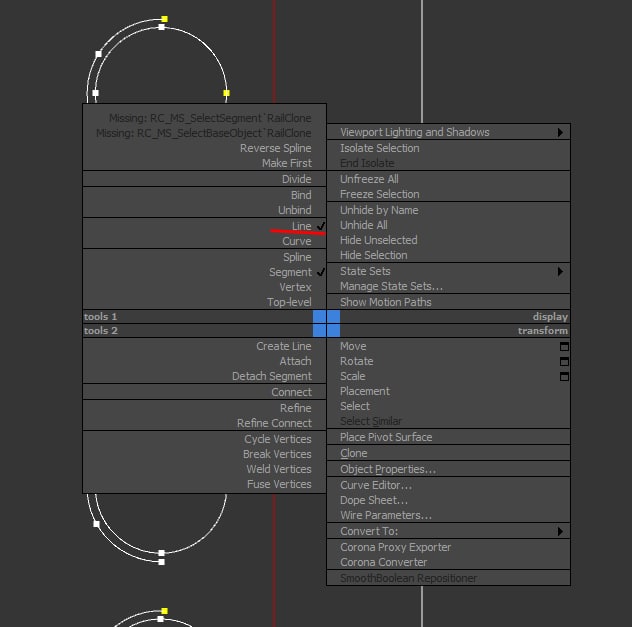632x627 pixels.
Task: Choose Detach Segment
Action: tap(272, 376)
